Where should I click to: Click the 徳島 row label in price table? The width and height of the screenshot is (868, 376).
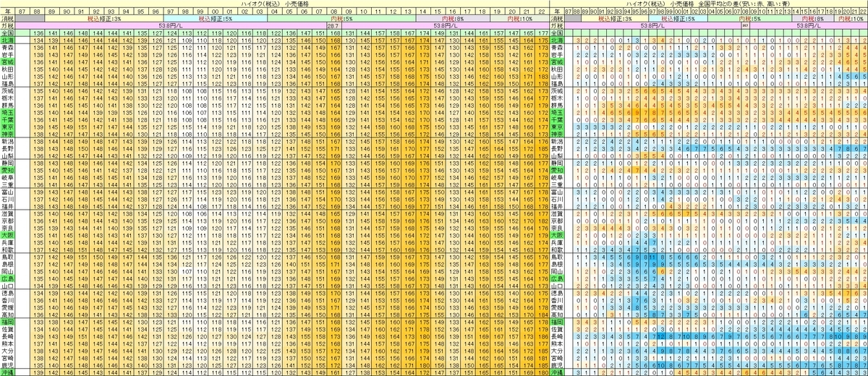[x=9, y=294]
